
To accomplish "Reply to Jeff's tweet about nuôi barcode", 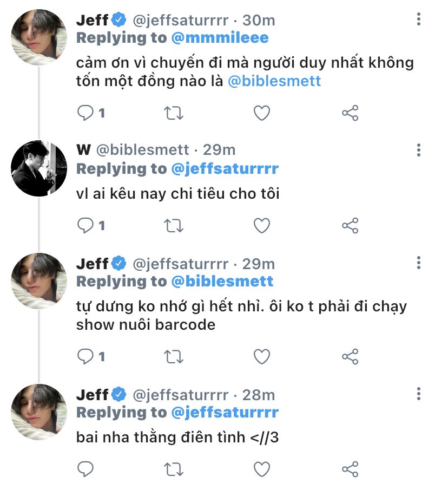I will 85,356.
